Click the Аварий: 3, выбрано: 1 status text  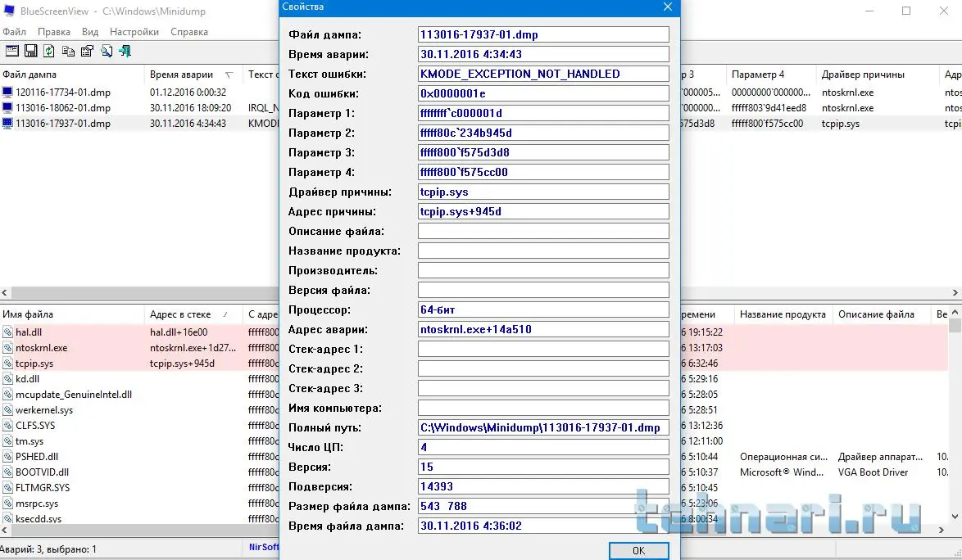click(x=48, y=549)
